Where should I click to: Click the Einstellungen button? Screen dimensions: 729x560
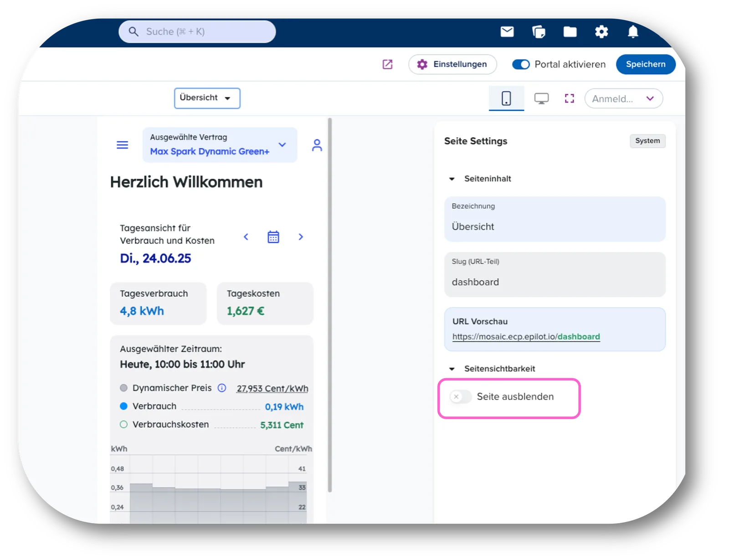[452, 64]
